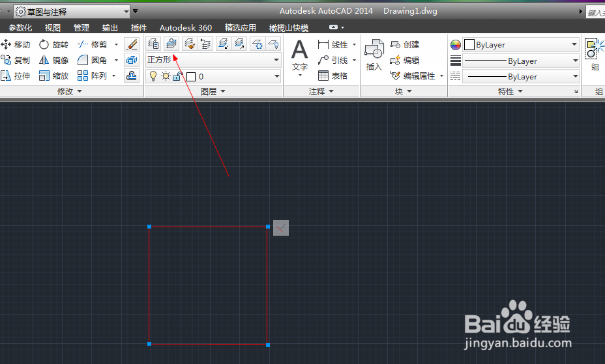This screenshot has height=364, width=605.
Task: Select the Fillet (圆角) tool
Action: [92, 61]
